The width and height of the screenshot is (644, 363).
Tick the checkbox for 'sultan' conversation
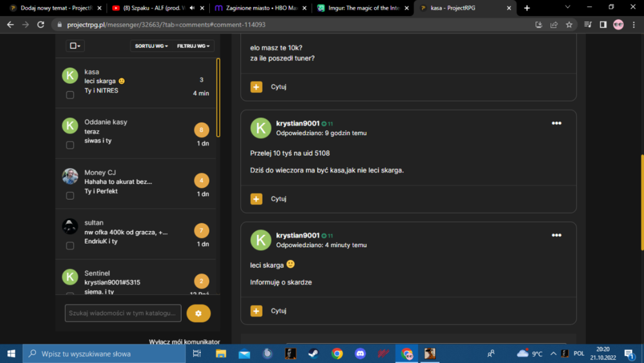[70, 246]
